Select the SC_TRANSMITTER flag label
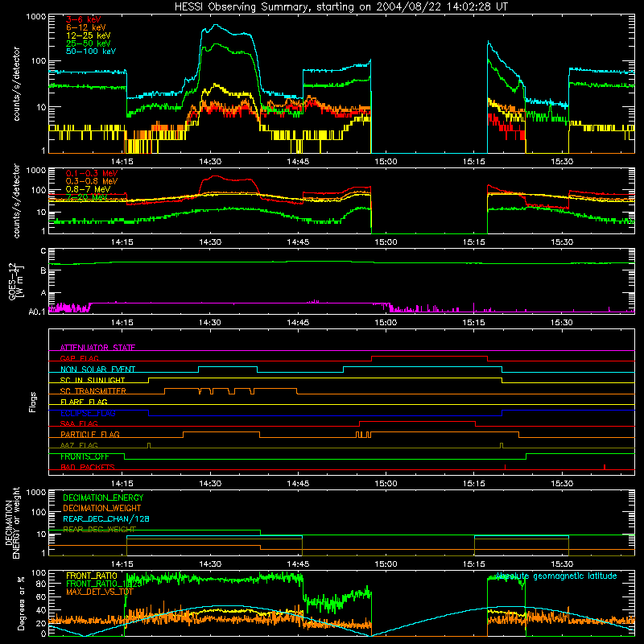Viewport: 644px width, 644px height. [x=93, y=390]
